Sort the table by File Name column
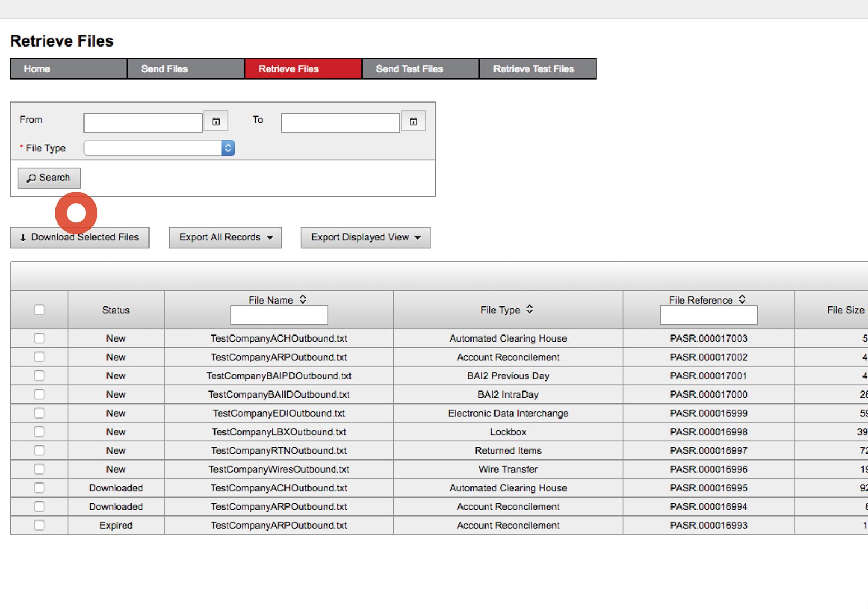 (x=302, y=299)
